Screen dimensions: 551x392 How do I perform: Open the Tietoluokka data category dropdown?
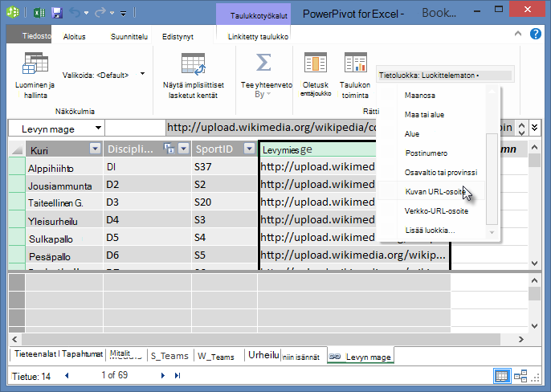[x=445, y=75]
